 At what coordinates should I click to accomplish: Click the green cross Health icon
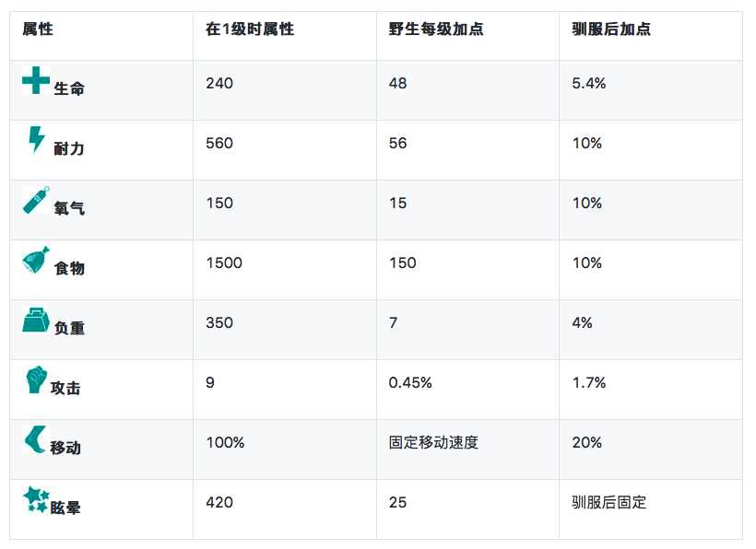coord(36,80)
